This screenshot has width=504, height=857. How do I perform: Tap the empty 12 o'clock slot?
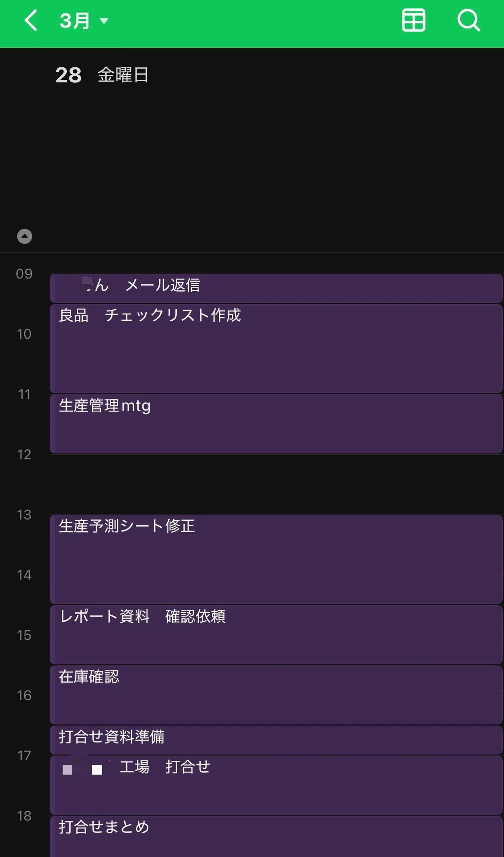pyautogui.click(x=276, y=485)
